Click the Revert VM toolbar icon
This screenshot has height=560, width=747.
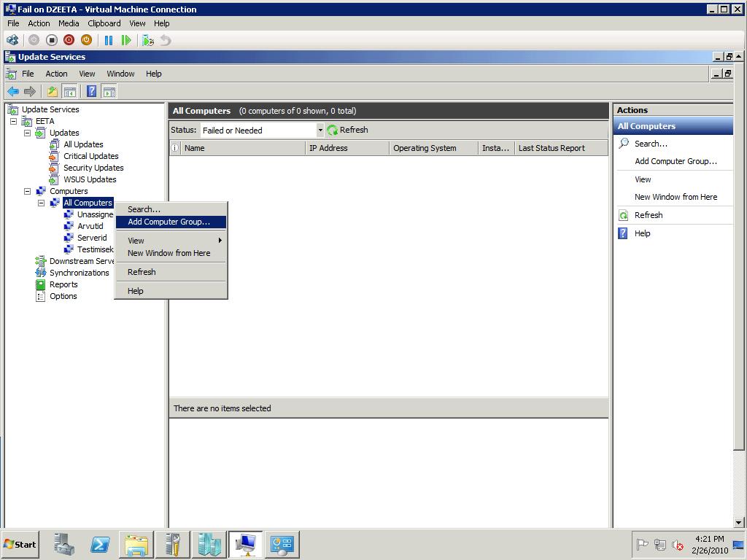point(166,41)
